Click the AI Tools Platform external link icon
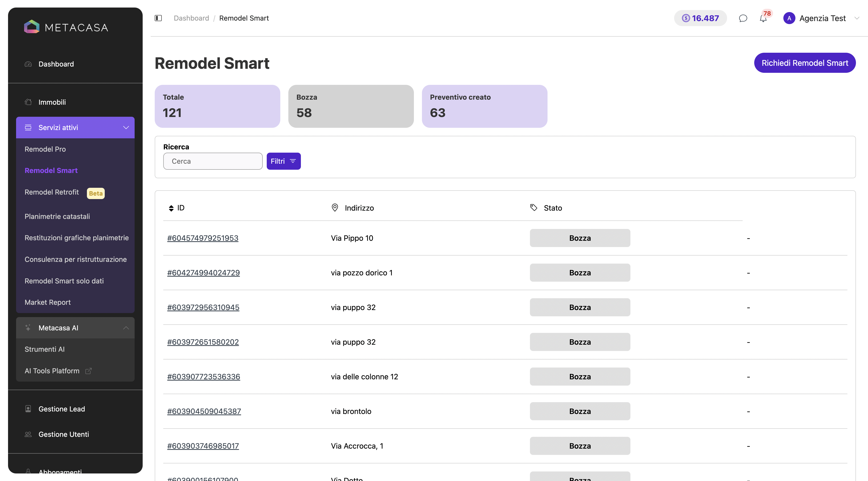868x481 pixels. (89, 371)
